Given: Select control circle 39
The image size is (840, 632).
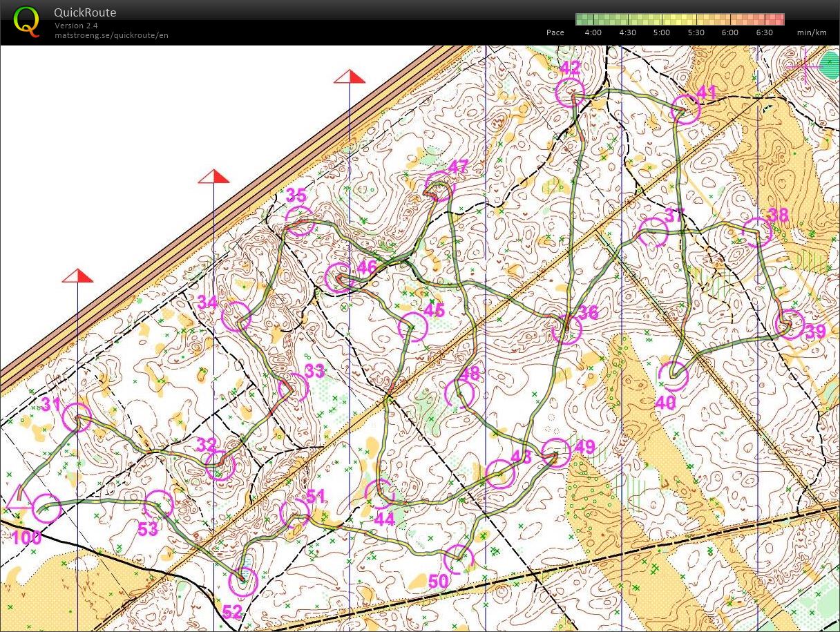Looking at the screenshot, I should coord(790,324).
